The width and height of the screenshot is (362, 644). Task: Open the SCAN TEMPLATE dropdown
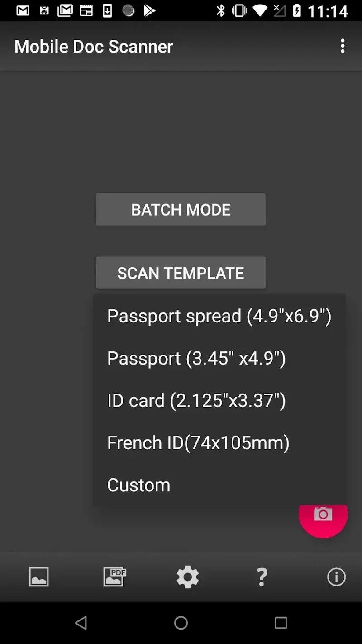tap(181, 273)
